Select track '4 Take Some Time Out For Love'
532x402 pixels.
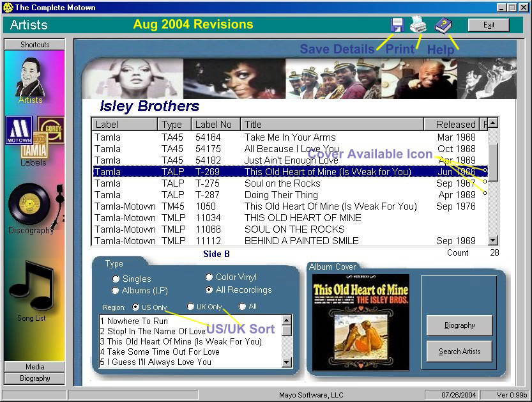click(x=190, y=352)
